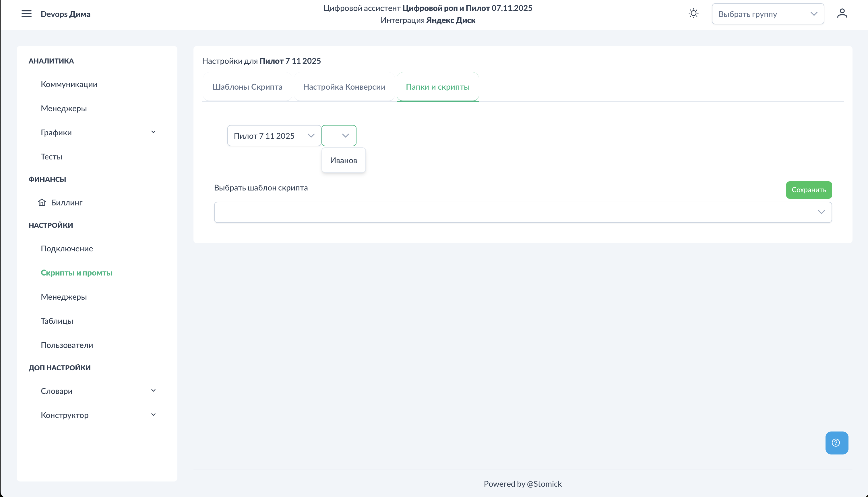
Task: Open Пользователи in the sidebar
Action: [67, 345]
